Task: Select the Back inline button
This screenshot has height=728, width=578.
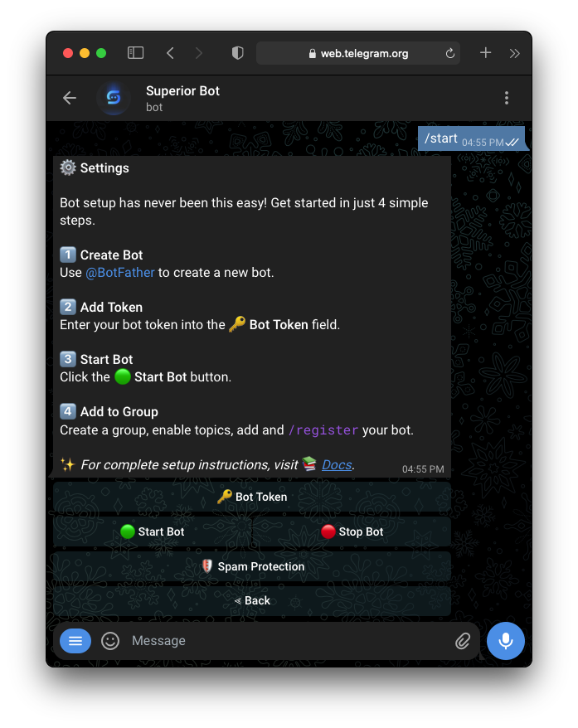Action: coord(252,601)
